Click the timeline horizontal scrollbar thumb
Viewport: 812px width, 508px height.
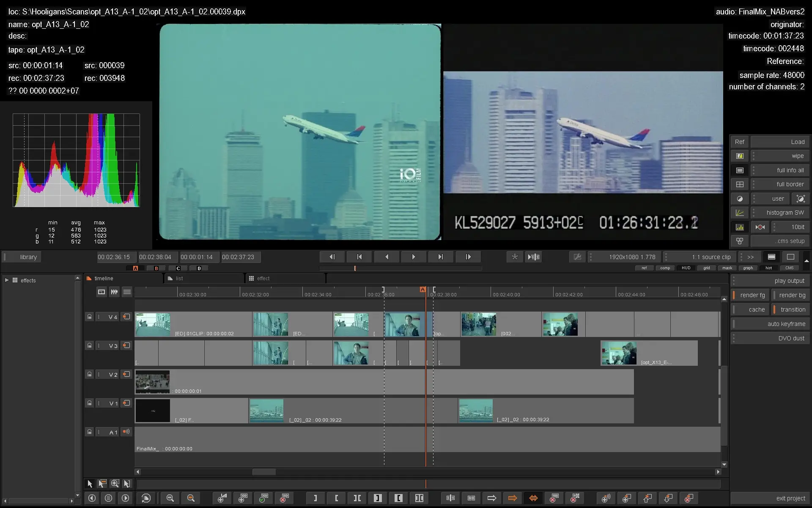pyautogui.click(x=264, y=472)
